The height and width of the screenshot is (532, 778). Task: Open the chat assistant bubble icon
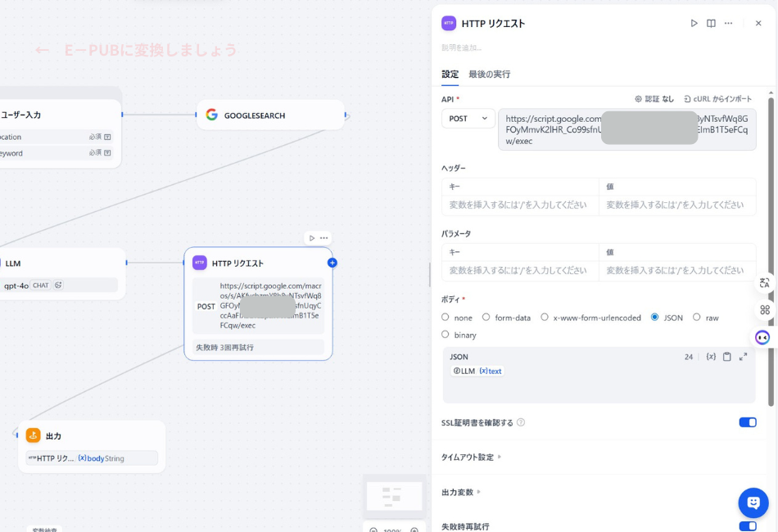(753, 503)
